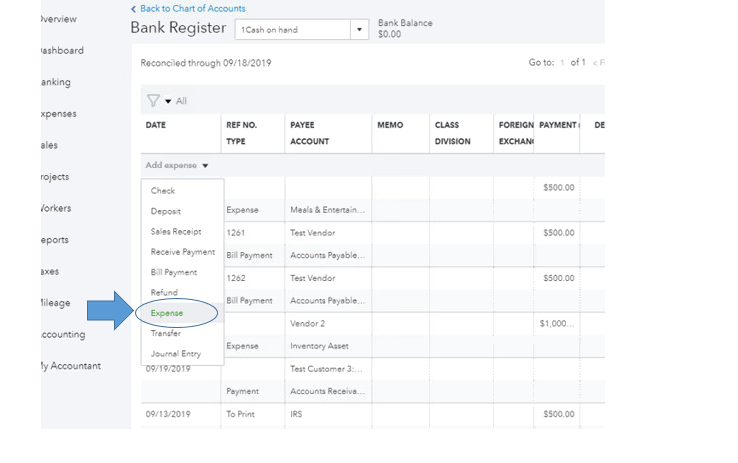Choose Check from the transaction type menu
The height and width of the screenshot is (463, 738).
pos(163,191)
